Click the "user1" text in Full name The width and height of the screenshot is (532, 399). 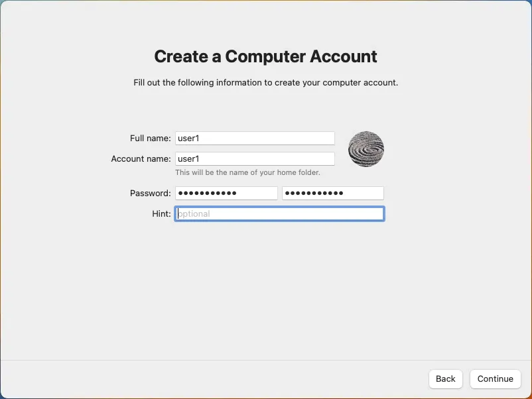189,138
